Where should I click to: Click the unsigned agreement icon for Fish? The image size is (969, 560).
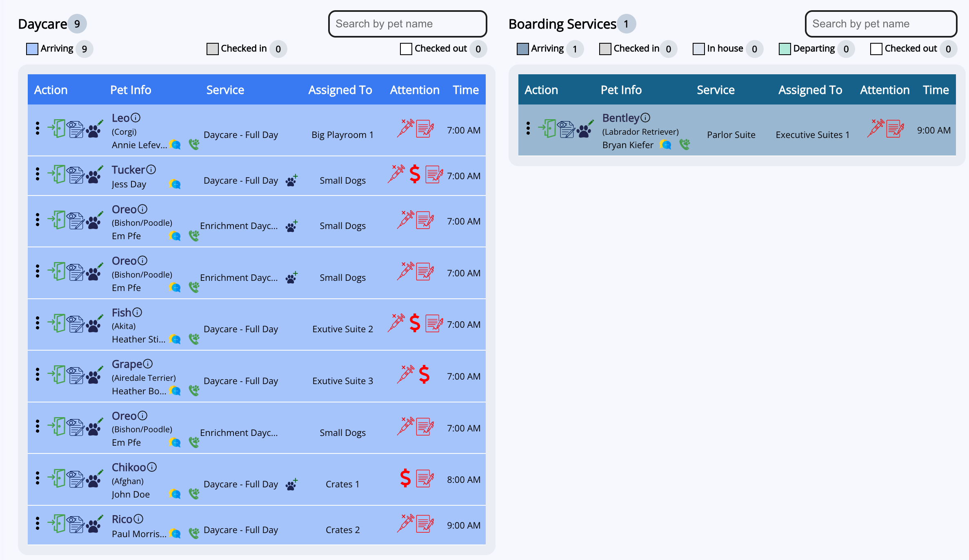(x=434, y=324)
